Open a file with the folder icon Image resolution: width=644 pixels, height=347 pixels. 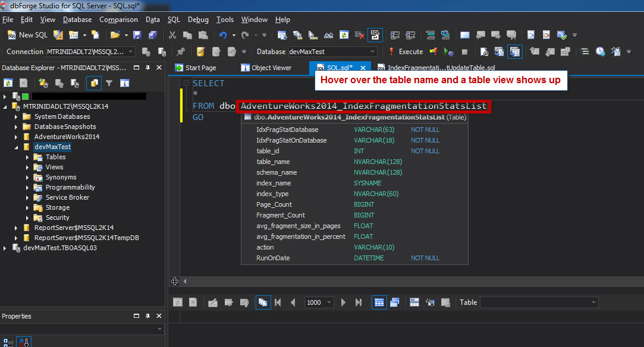coord(115,35)
